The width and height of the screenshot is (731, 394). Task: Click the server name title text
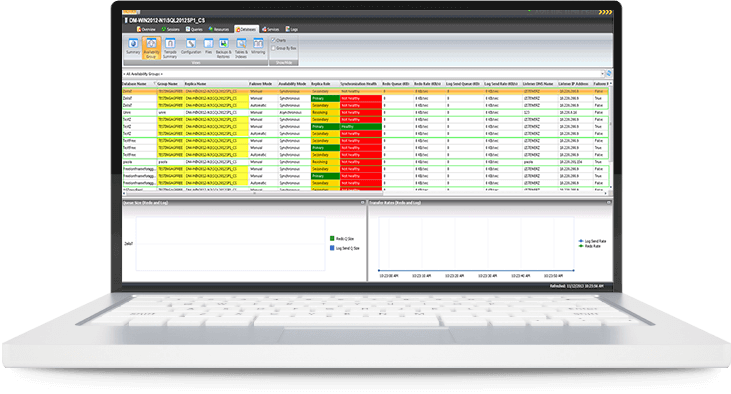coord(166,21)
